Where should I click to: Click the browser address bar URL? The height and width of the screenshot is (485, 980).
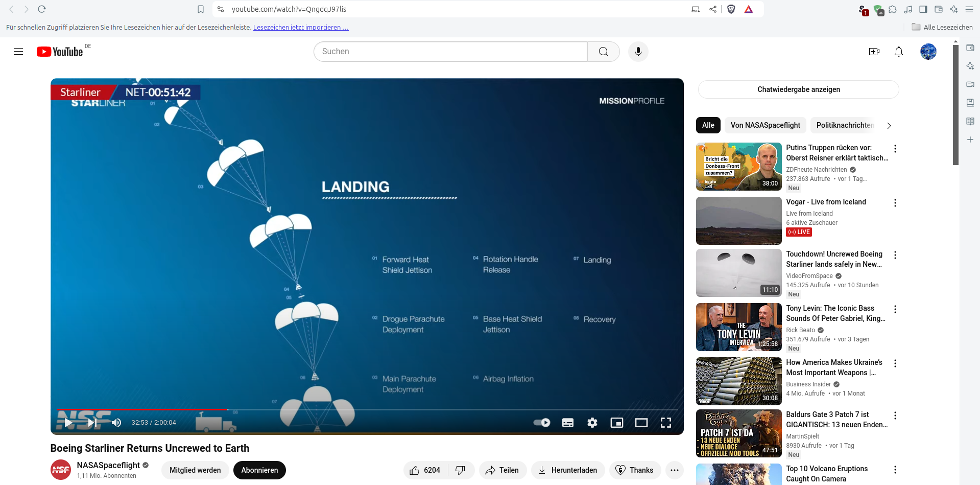point(289,9)
